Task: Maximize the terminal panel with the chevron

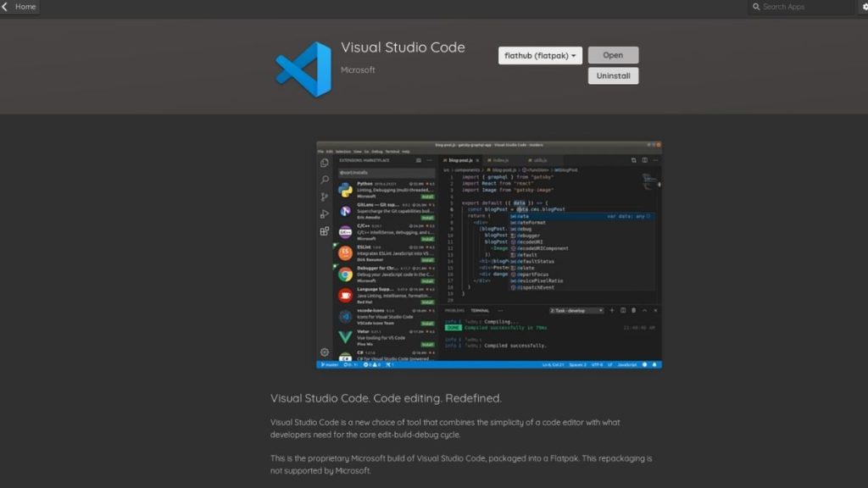Action: [x=644, y=310]
